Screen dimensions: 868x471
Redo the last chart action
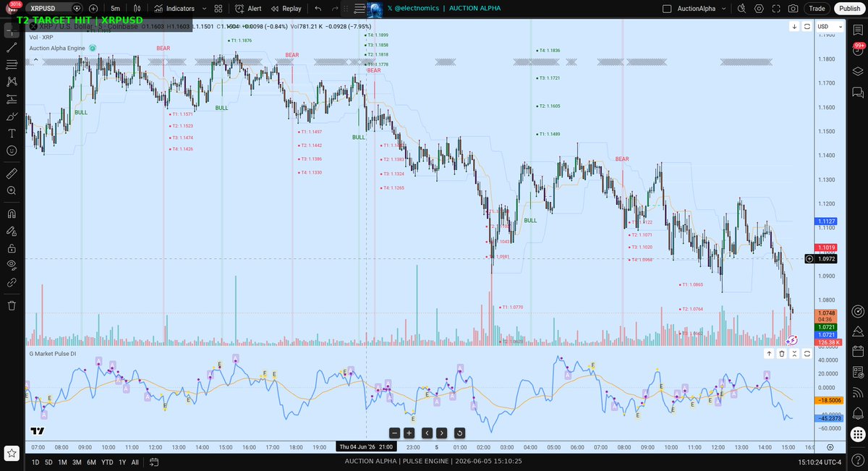pyautogui.click(x=334, y=9)
